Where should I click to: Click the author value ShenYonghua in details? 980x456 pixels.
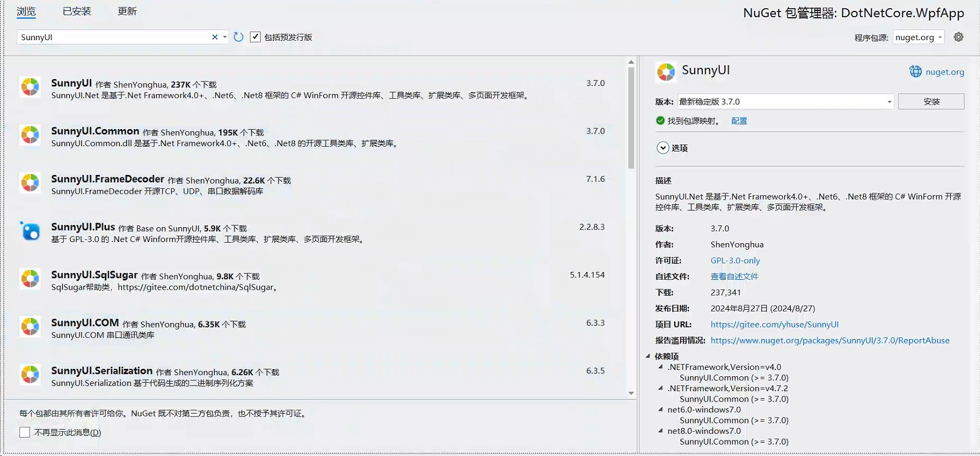[x=737, y=244]
